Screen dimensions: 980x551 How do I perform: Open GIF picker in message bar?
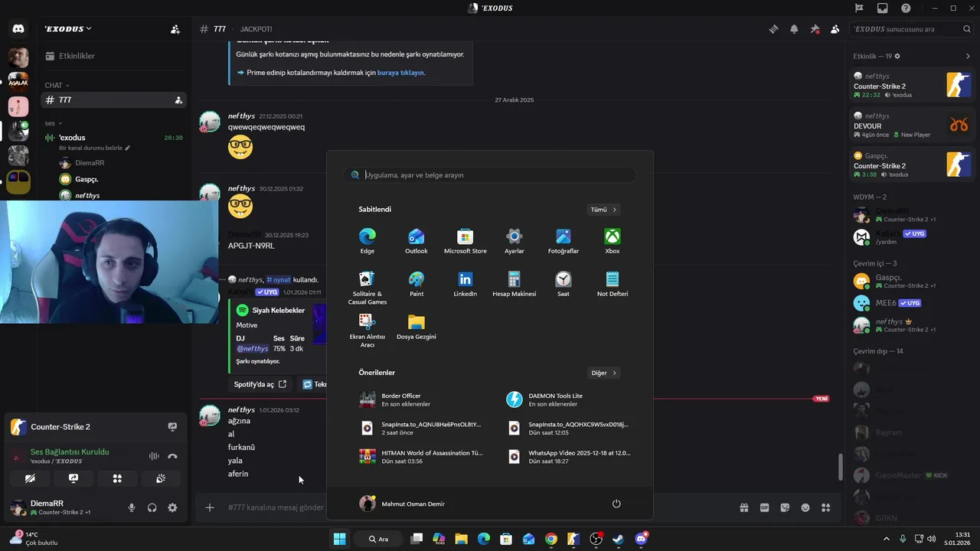(x=764, y=507)
